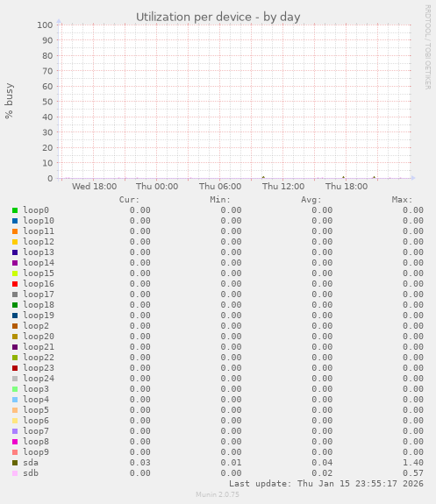Click the Min: column header

tap(220, 200)
